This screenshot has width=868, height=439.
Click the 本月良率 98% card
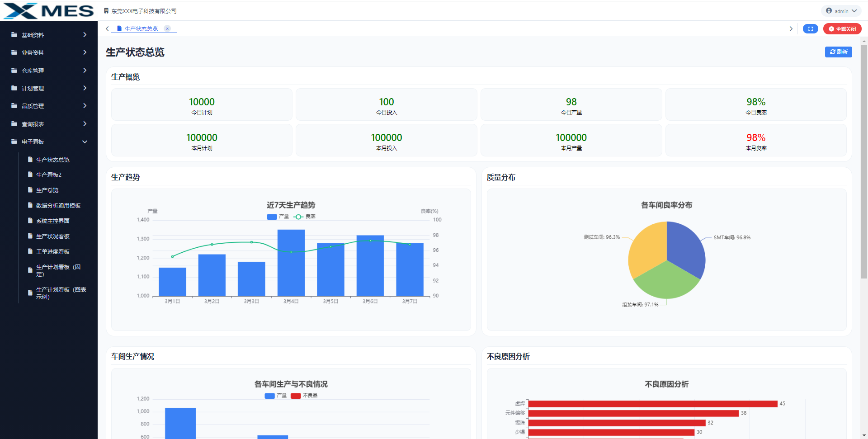[756, 141]
